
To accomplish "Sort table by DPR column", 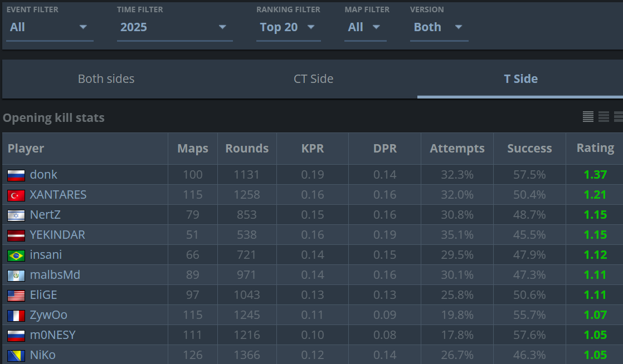I will (384, 149).
